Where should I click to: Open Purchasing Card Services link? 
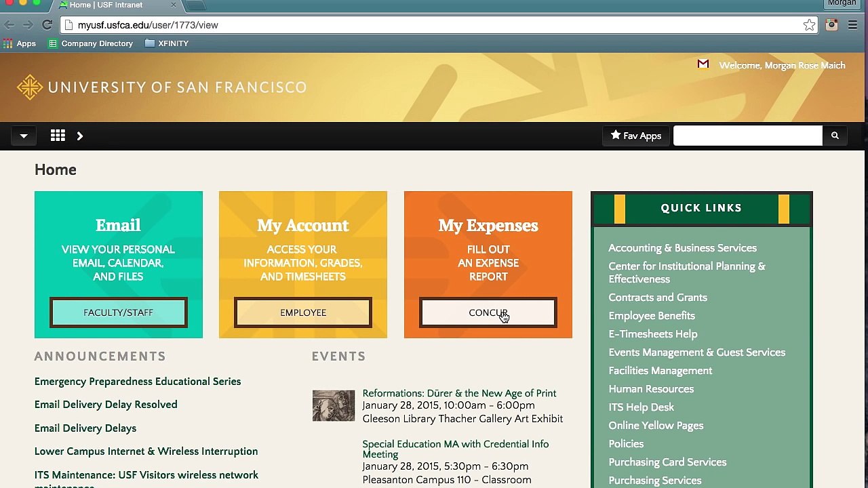(x=667, y=462)
